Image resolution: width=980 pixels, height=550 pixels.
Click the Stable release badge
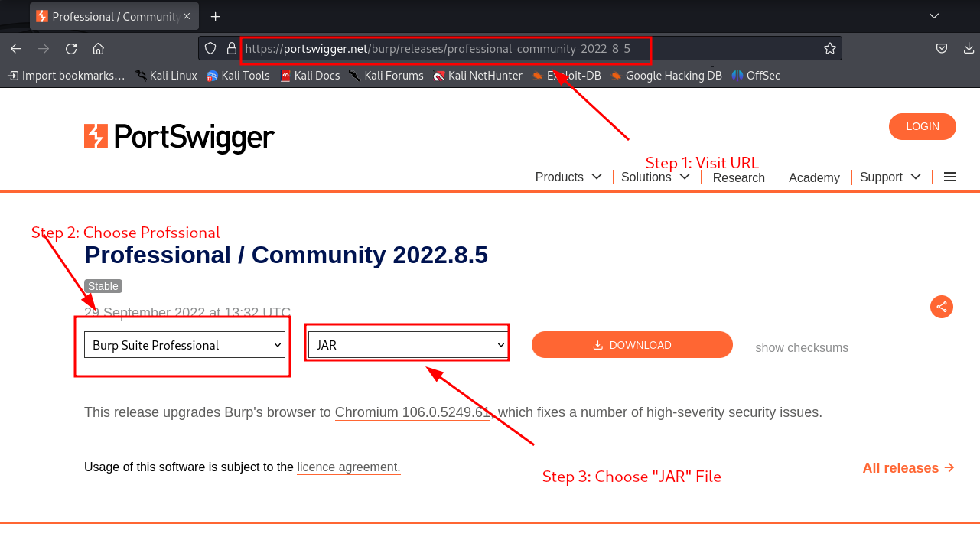pos(103,286)
